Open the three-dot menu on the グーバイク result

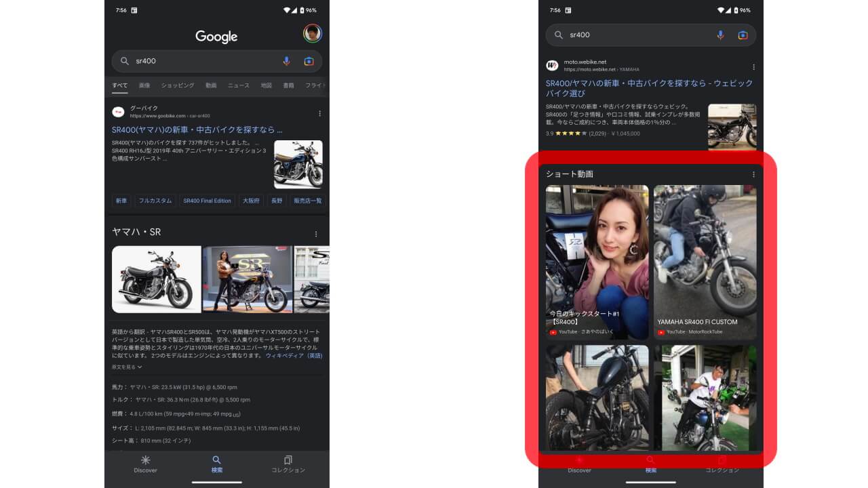(x=319, y=114)
